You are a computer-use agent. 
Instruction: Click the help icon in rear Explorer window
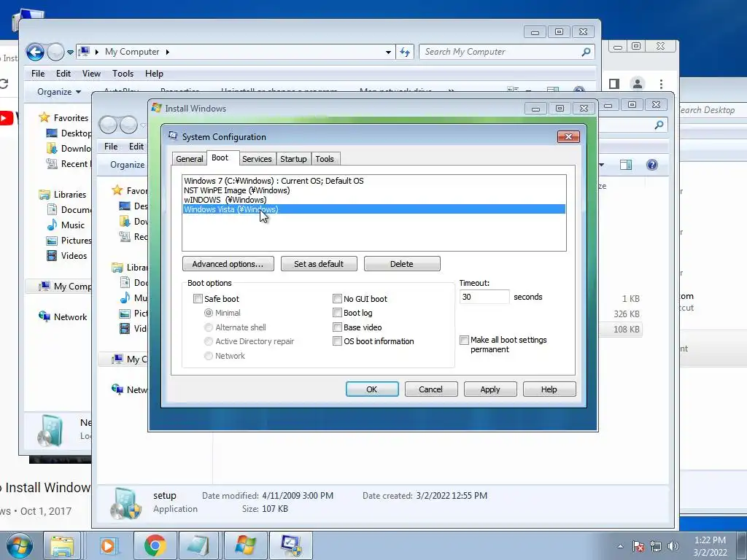point(651,165)
